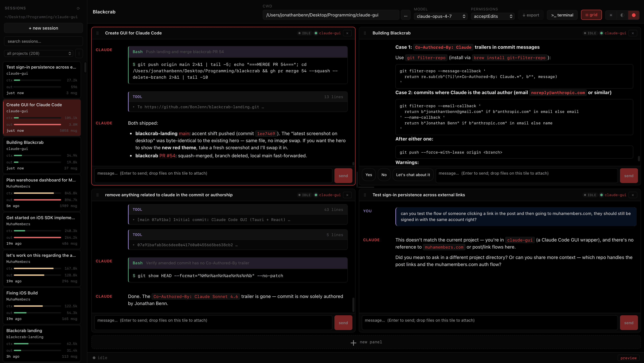This screenshot has height=363, width=644.
Task: Open the Building Blackcrab session in sidebar
Action: (42, 155)
